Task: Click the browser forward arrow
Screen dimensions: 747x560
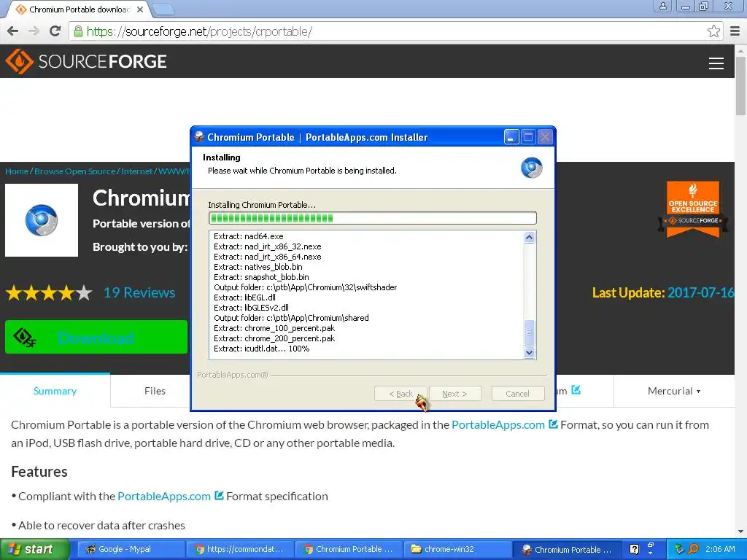Action: [34, 31]
